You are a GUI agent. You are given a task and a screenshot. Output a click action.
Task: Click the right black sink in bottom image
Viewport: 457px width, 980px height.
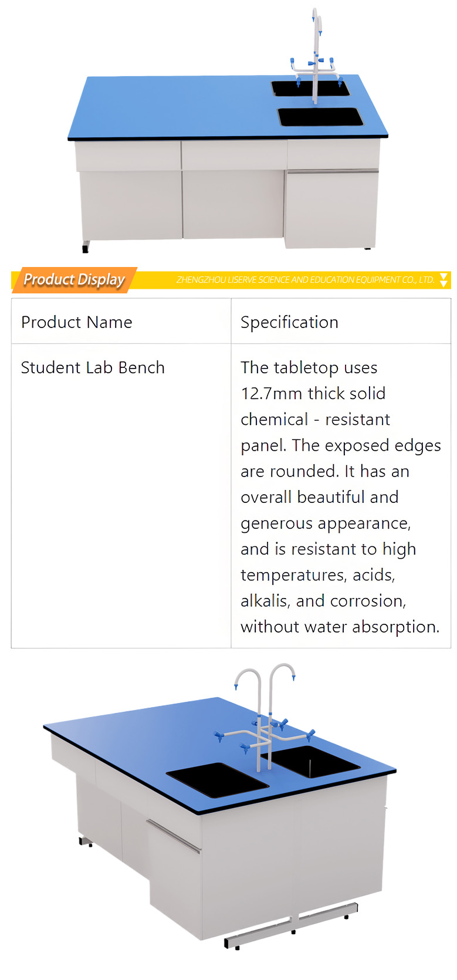click(313, 761)
